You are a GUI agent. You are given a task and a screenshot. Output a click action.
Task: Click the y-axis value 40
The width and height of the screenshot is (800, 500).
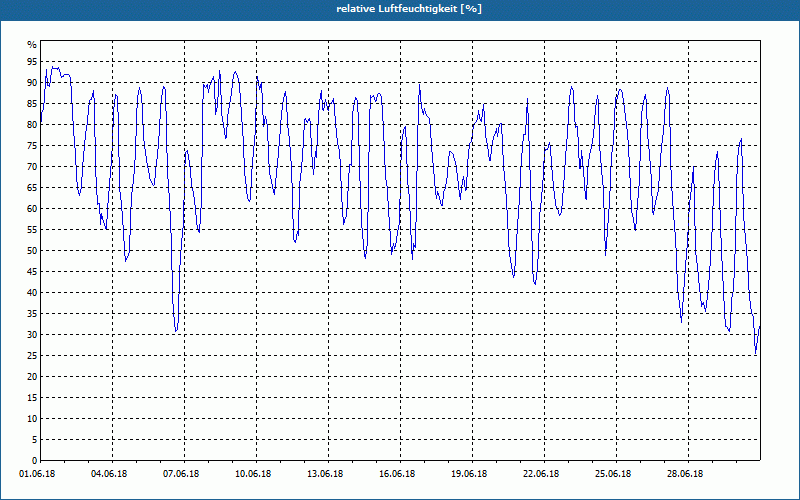click(x=32, y=293)
